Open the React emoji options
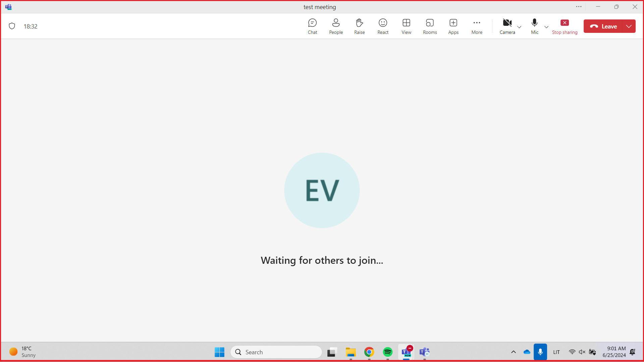The height and width of the screenshot is (362, 644). (x=383, y=26)
